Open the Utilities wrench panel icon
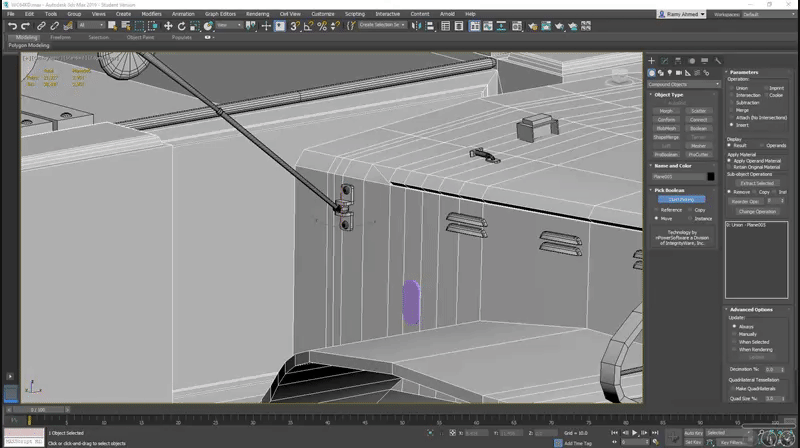Screen dimensions: 800x448 coord(717,61)
